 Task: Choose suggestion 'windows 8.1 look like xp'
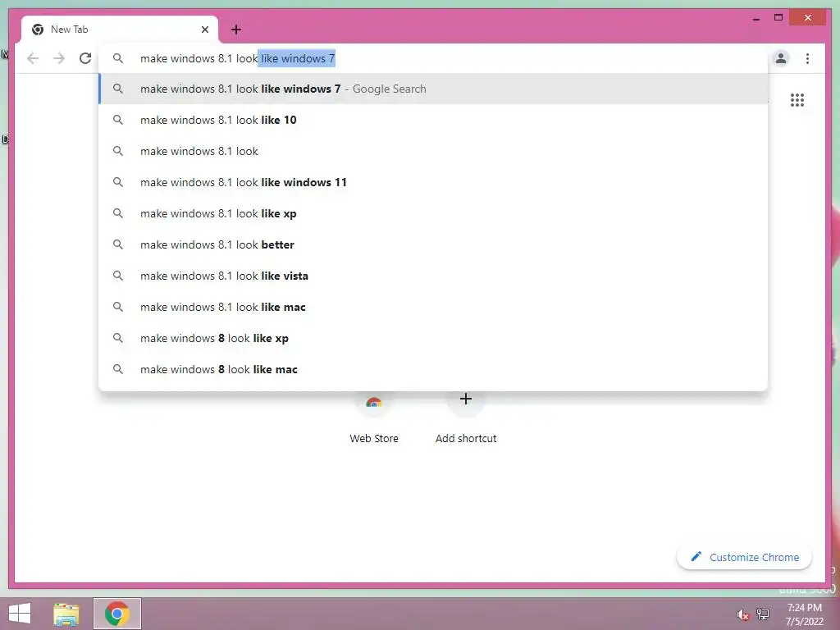(433, 213)
